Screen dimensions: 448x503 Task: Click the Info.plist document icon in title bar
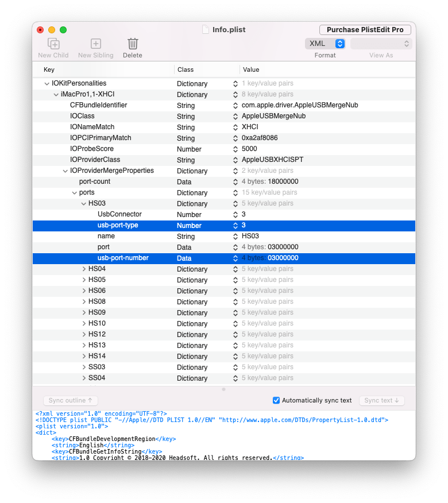tap(206, 29)
